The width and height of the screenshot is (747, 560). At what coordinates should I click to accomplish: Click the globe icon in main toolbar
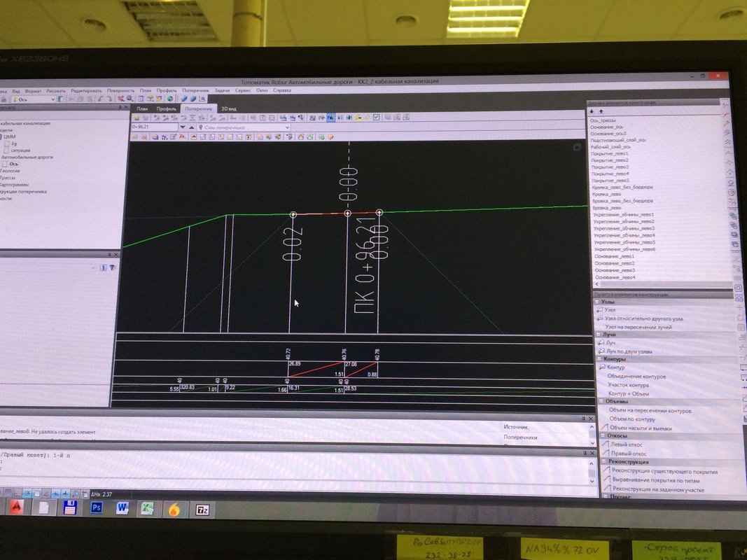[170, 99]
